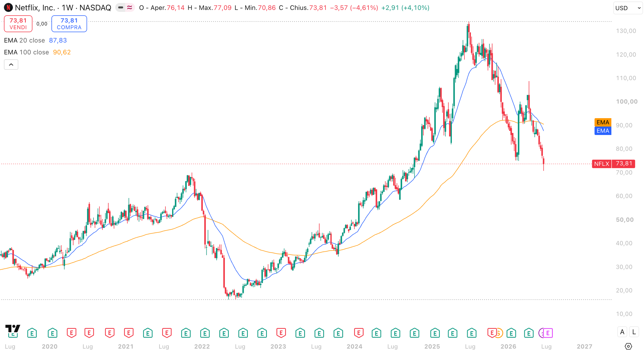Select the EMA 100 close indicator legend
This screenshot has height=353, width=644.
(27, 52)
